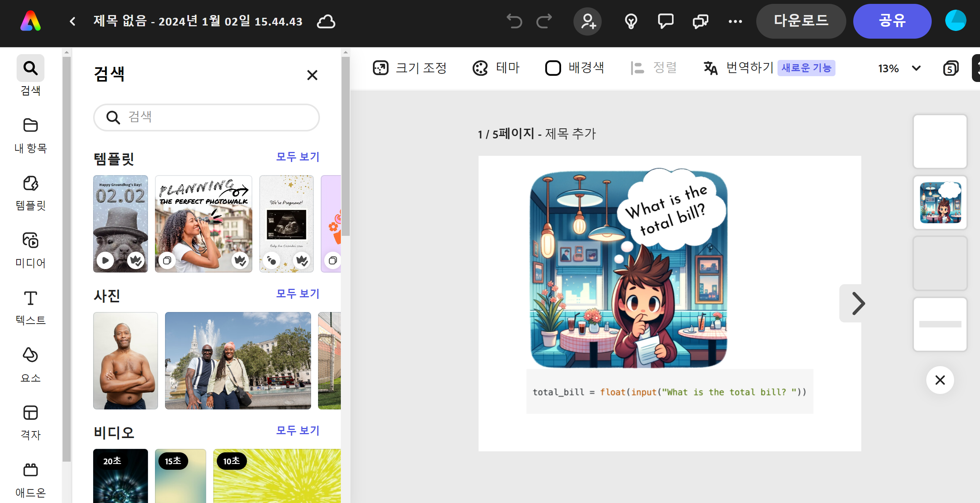Go to the next page arrow
Image resolution: width=980 pixels, height=503 pixels.
[858, 304]
